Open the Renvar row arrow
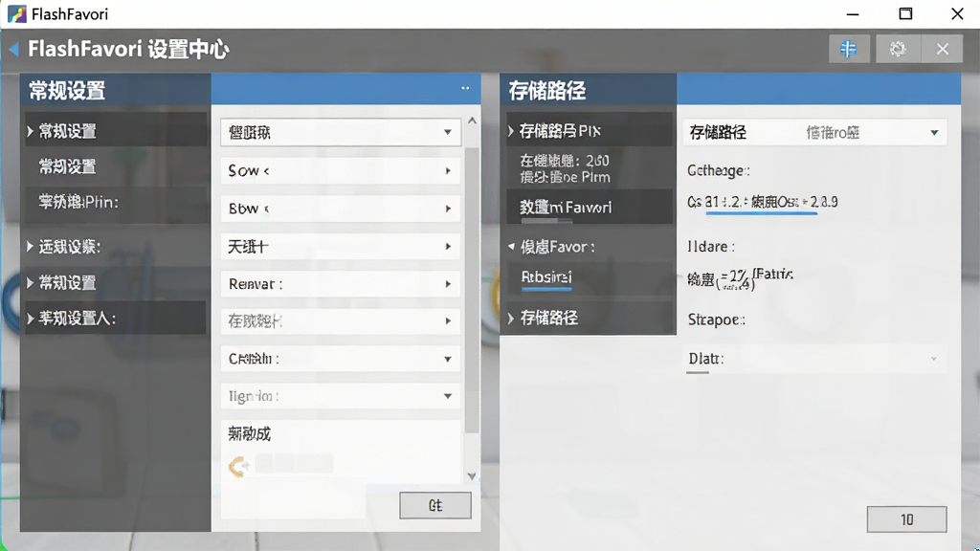Image resolution: width=980 pixels, height=551 pixels. point(448,284)
